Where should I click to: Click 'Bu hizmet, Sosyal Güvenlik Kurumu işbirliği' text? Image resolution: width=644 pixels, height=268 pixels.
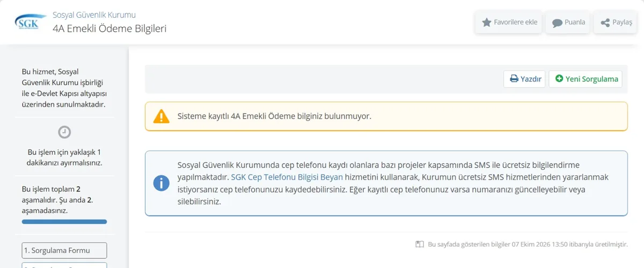(64, 88)
